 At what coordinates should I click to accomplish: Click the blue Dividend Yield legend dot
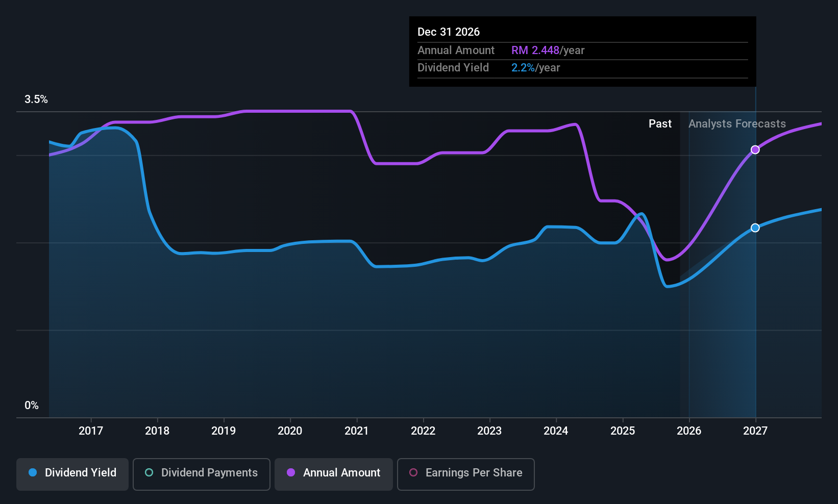tap(33, 472)
